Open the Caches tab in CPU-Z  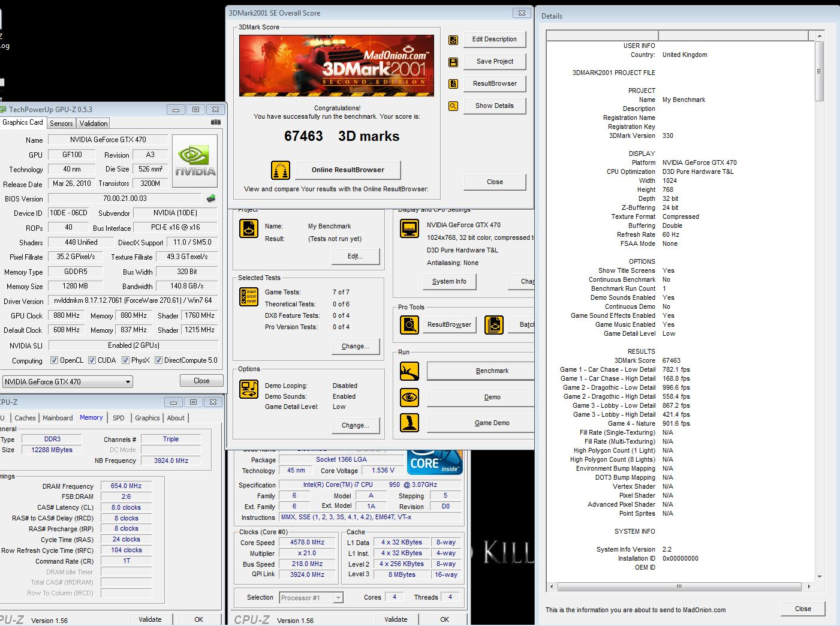[25, 418]
